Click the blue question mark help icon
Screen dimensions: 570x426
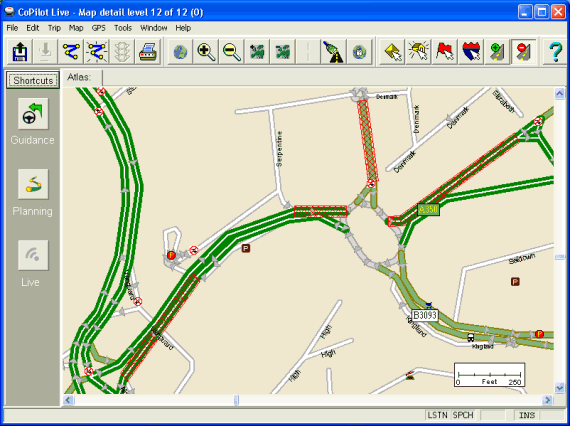555,52
